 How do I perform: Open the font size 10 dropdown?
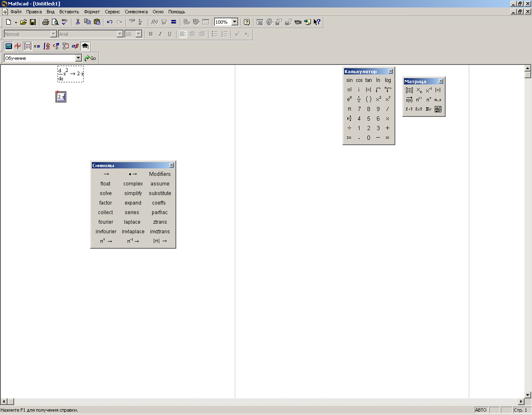point(139,34)
